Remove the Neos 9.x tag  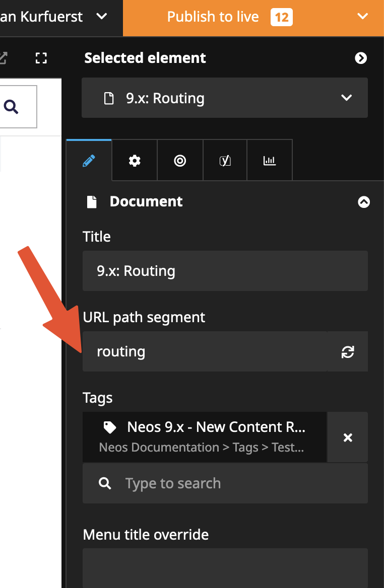[x=348, y=437]
